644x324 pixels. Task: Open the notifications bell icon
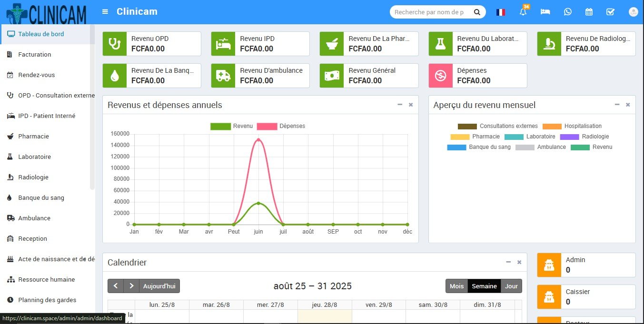pyautogui.click(x=523, y=12)
